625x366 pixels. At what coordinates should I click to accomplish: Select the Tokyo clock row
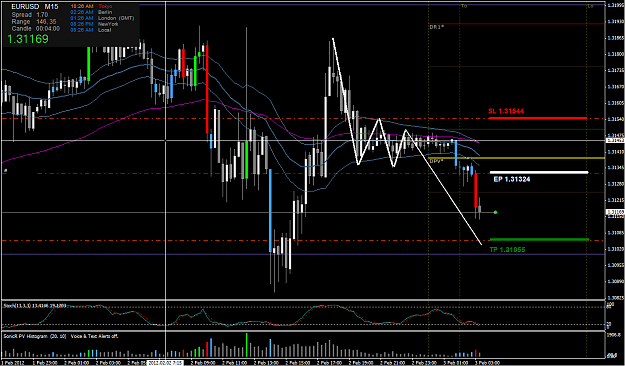pyautogui.click(x=92, y=6)
